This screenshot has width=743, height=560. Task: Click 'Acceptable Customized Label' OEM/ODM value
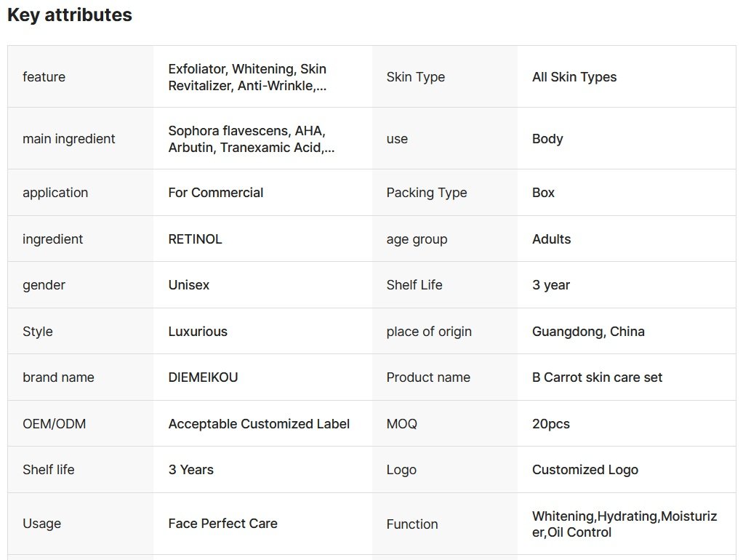pyautogui.click(x=259, y=424)
